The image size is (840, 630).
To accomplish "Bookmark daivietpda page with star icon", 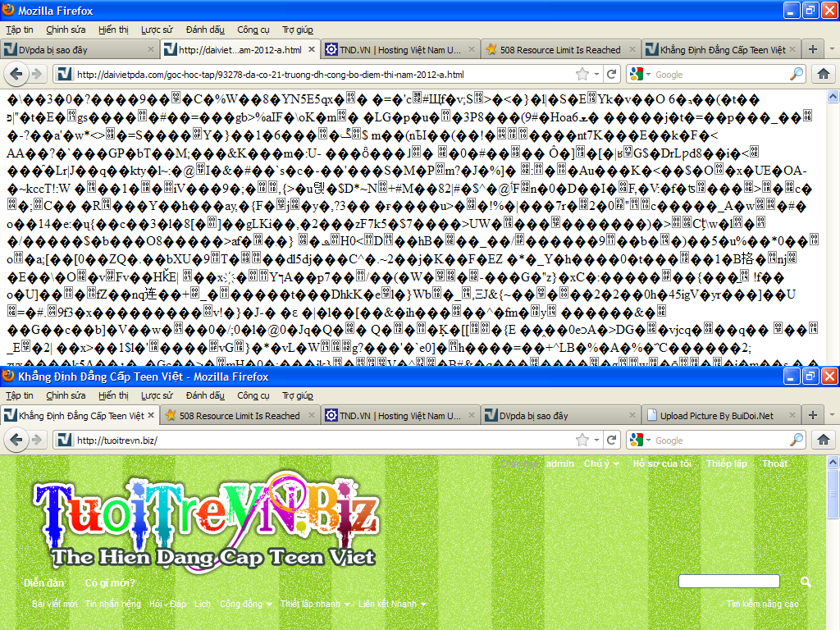I will 582,74.
